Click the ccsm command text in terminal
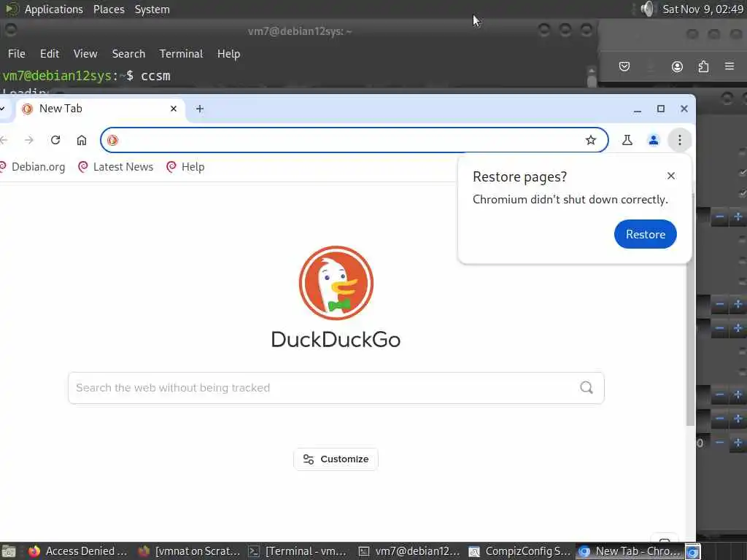This screenshot has height=560, width=747. (x=155, y=76)
